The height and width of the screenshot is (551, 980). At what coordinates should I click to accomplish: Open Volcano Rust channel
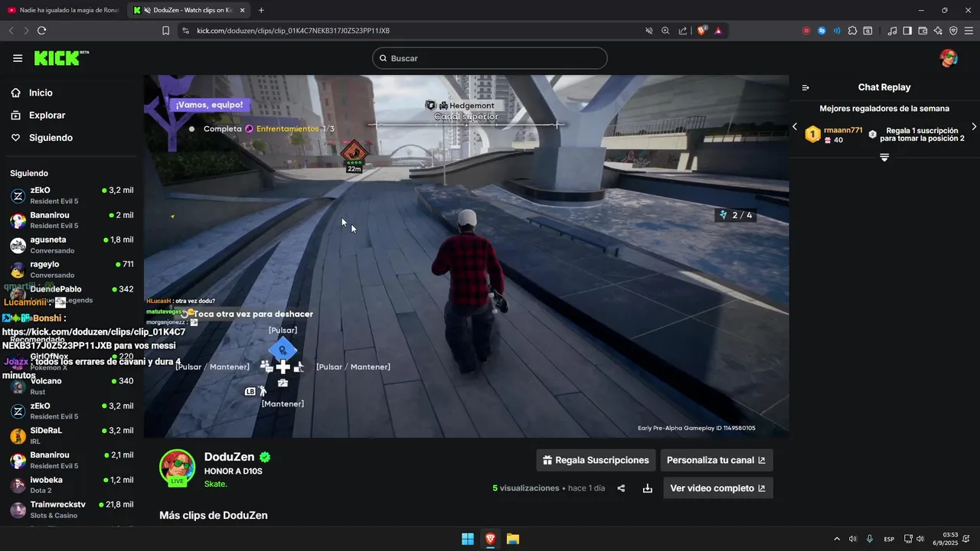(72, 386)
